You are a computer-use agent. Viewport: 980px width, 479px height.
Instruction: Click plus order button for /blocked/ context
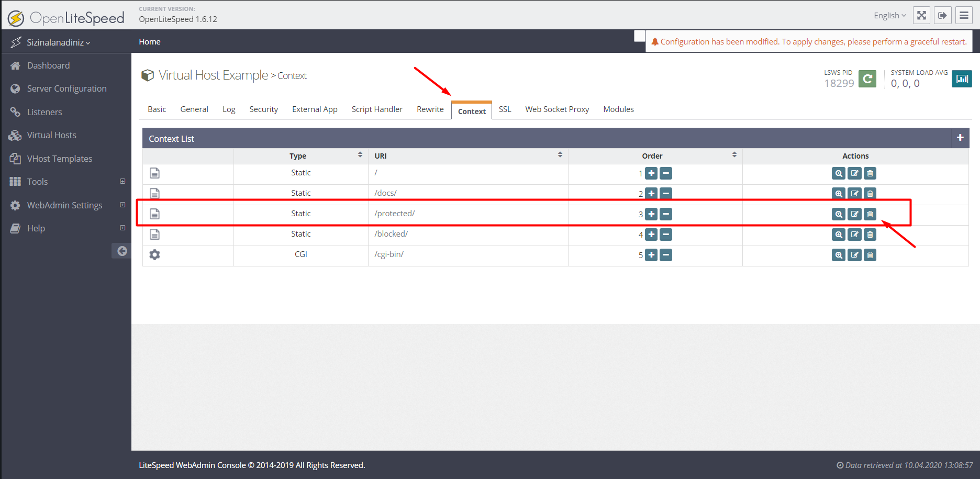click(x=651, y=235)
